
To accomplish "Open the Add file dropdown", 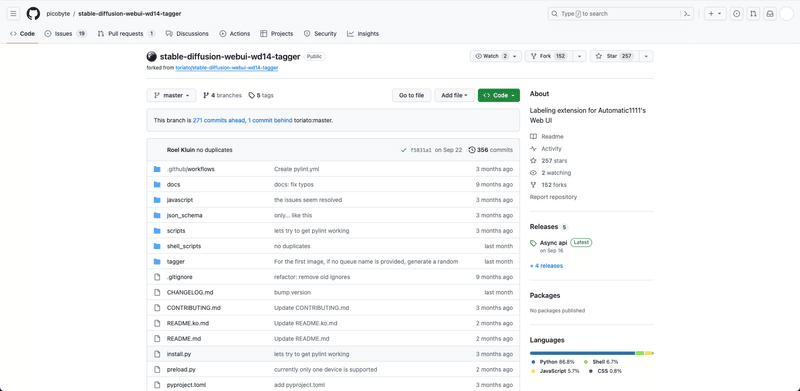I will click(x=454, y=95).
